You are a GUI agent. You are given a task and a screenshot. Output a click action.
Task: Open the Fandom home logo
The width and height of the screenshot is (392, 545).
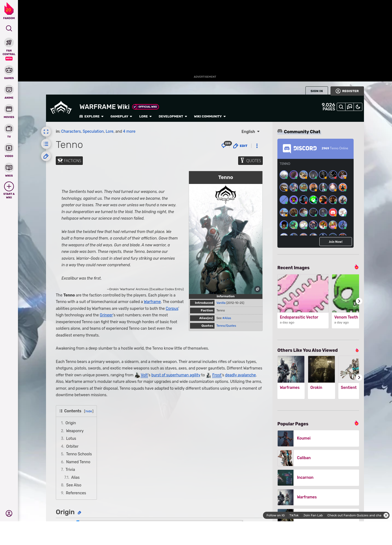tap(9, 11)
